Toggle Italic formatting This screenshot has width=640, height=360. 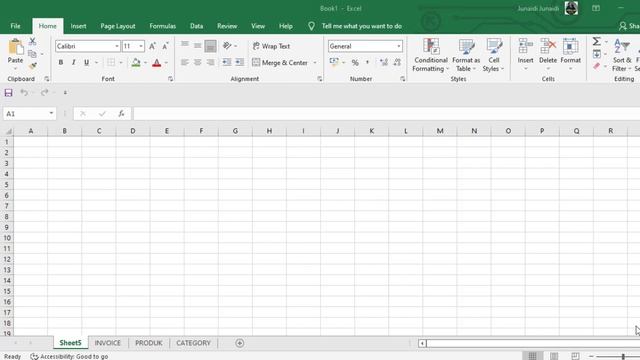point(73,62)
